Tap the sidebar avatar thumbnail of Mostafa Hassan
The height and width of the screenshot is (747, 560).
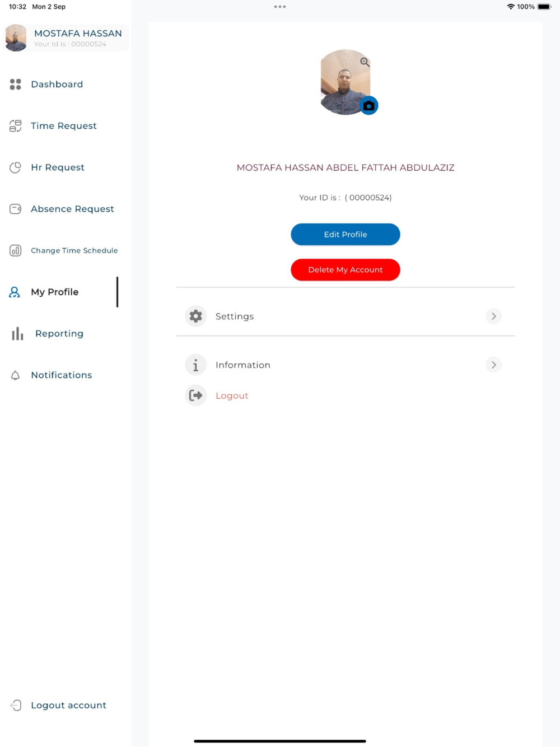pos(16,38)
